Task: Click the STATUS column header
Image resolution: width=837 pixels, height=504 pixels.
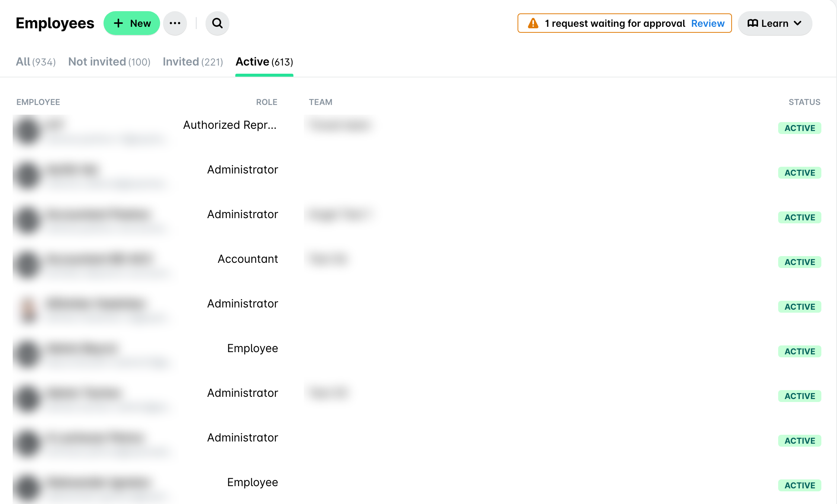Action: click(805, 102)
